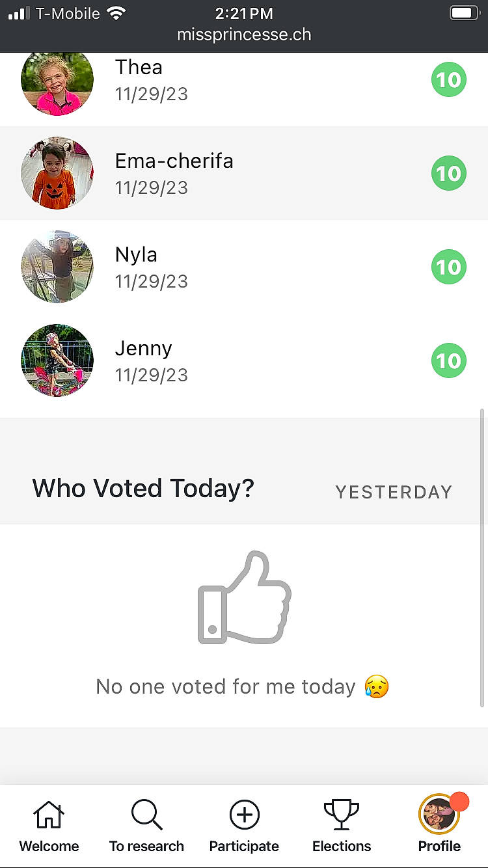View Jenny's profile picture
488x868 pixels.
click(57, 360)
